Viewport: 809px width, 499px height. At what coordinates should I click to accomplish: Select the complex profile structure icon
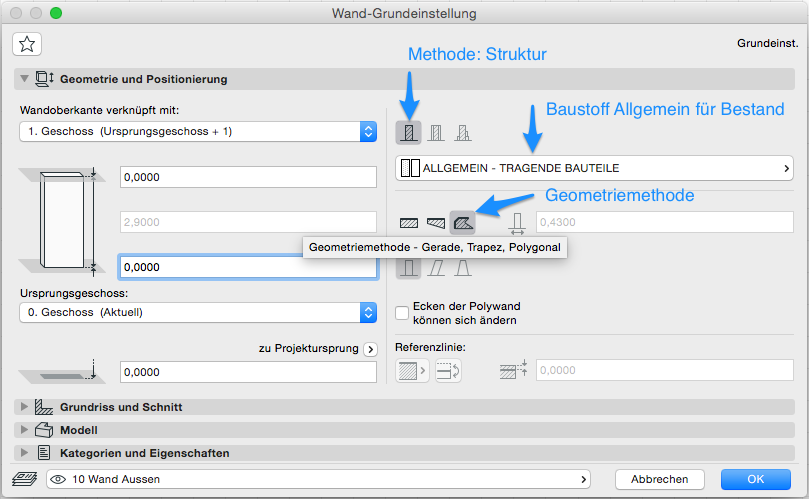pyautogui.click(x=462, y=132)
